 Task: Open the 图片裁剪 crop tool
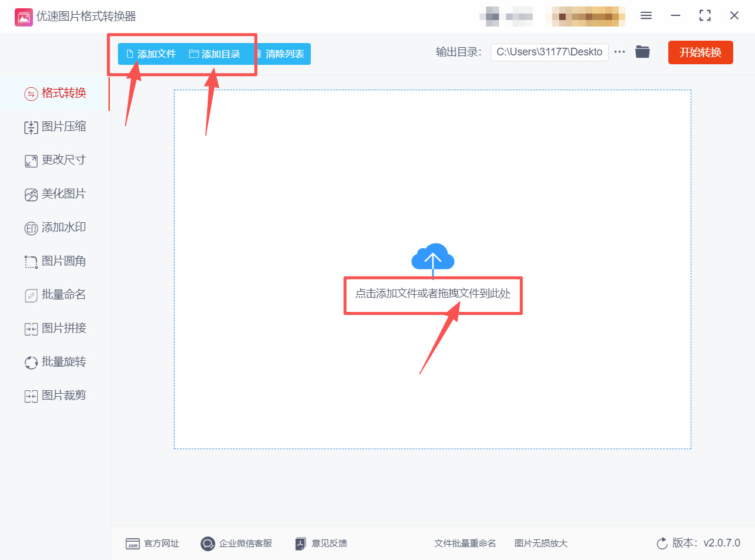[x=56, y=395]
